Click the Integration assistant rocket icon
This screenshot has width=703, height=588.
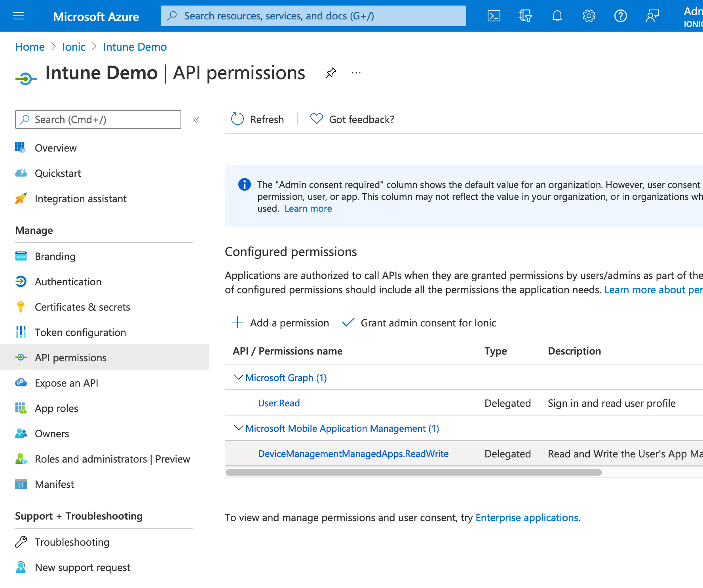(x=21, y=198)
